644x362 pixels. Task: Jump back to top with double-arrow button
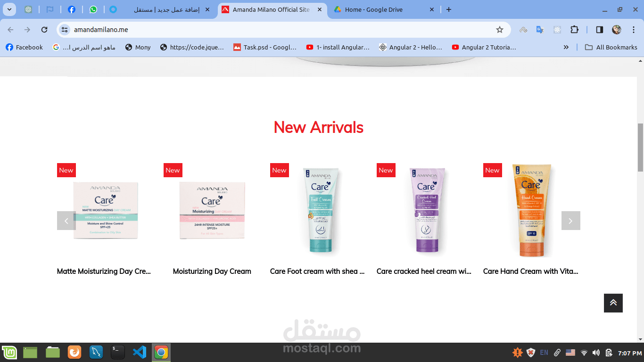pyautogui.click(x=613, y=303)
